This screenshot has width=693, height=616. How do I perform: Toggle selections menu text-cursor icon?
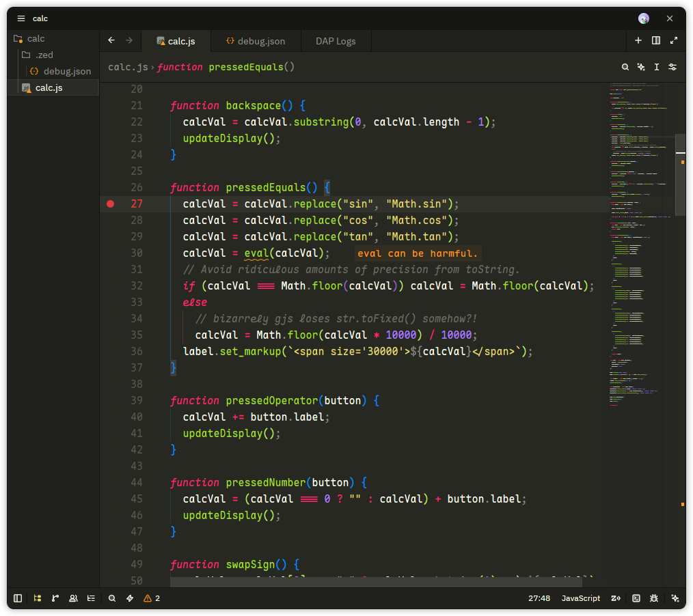tap(657, 67)
